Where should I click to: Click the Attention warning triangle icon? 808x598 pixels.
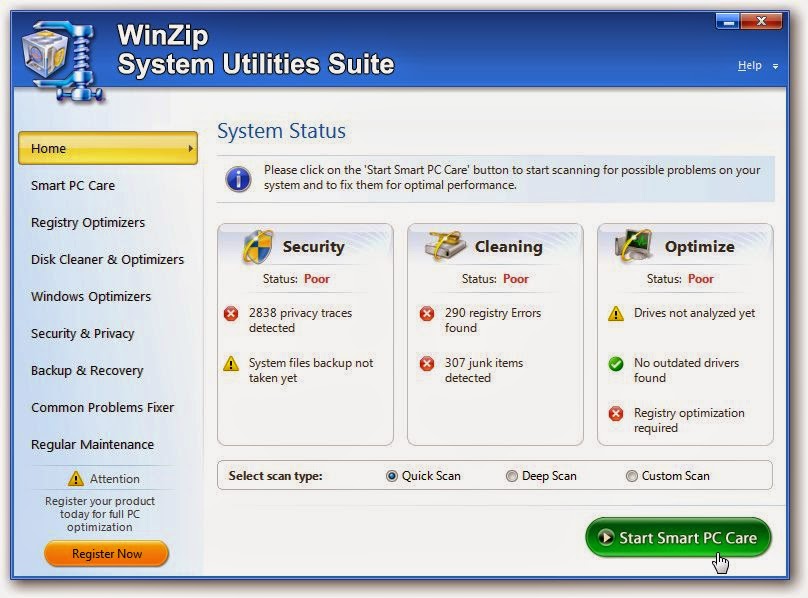pos(76,478)
